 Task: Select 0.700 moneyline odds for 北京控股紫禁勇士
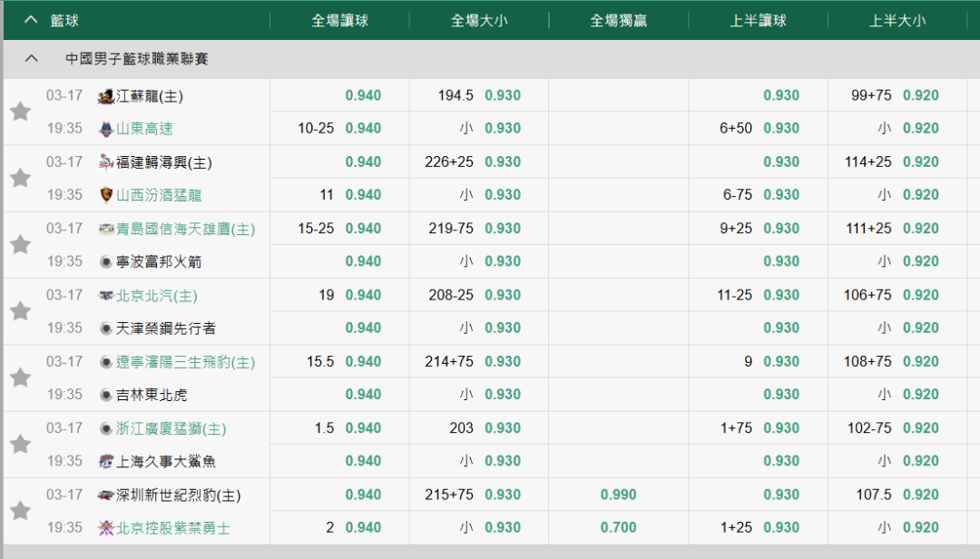618,528
